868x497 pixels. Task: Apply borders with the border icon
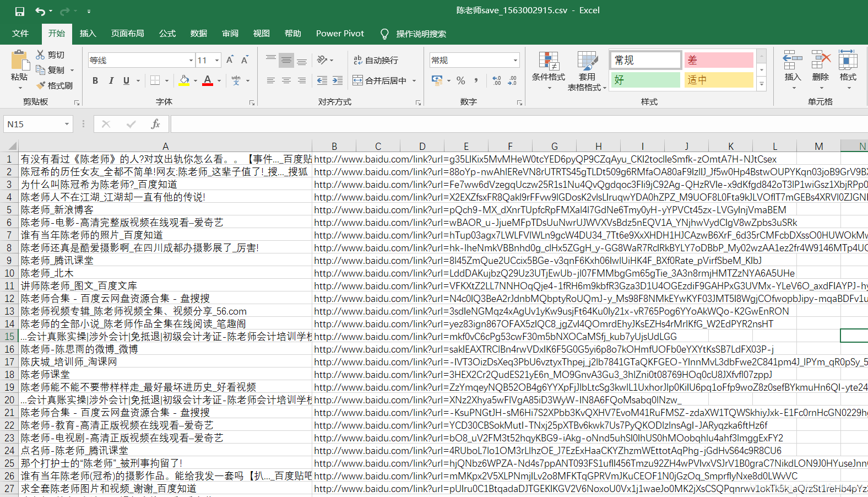155,80
